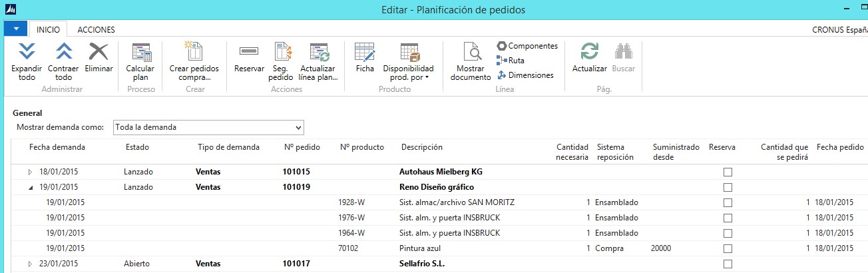Click the Expandir todo icon
The image size is (868, 273).
coord(27,52)
